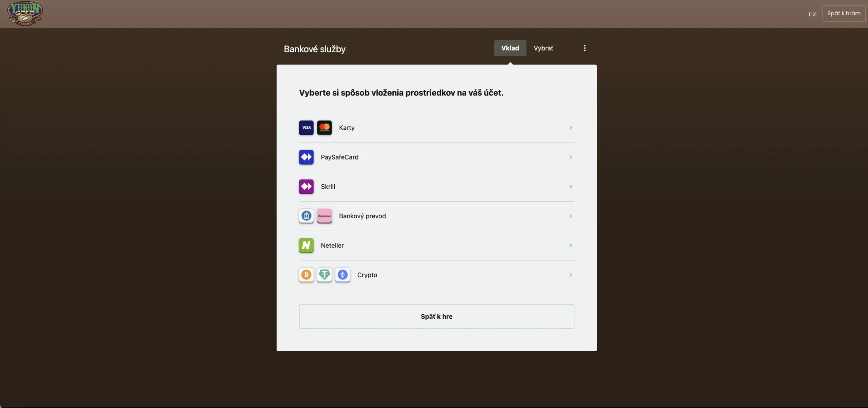Expand the Karty row chevron
Screen dimensions: 868x408
(571, 128)
